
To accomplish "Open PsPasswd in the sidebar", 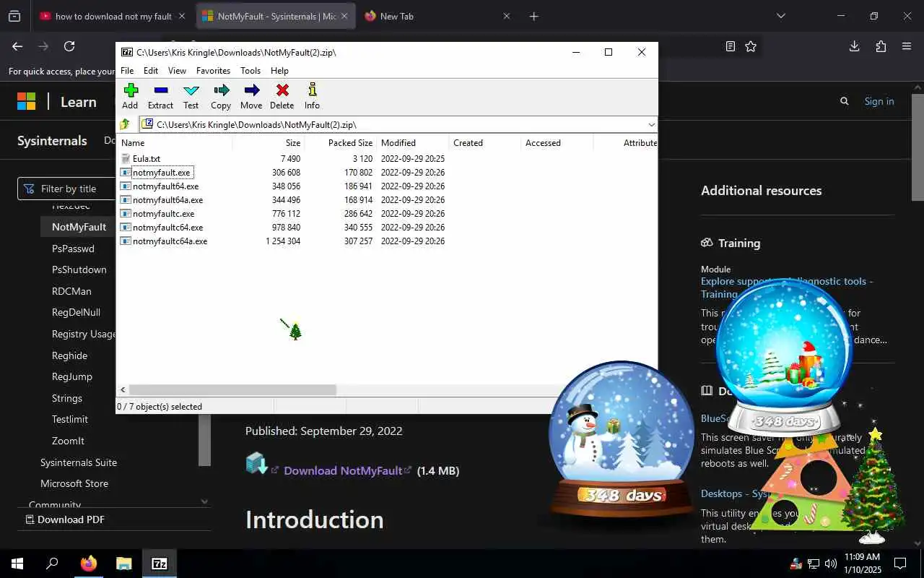I will point(73,249).
